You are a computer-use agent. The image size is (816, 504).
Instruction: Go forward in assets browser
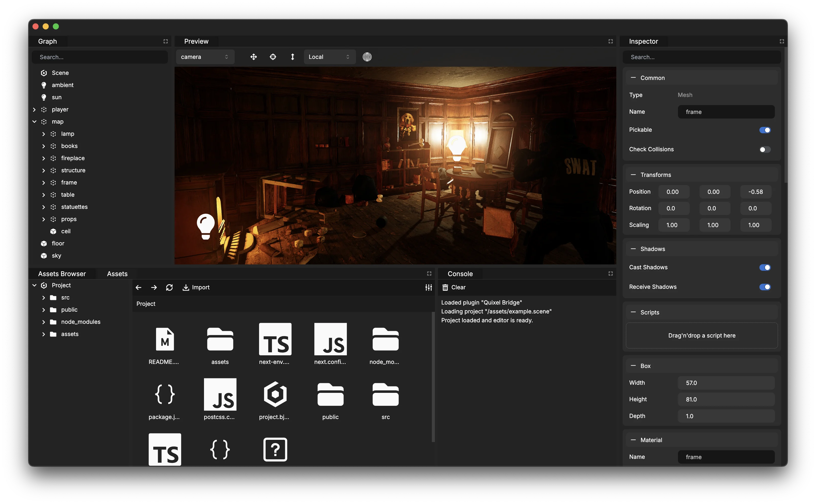[x=154, y=288]
